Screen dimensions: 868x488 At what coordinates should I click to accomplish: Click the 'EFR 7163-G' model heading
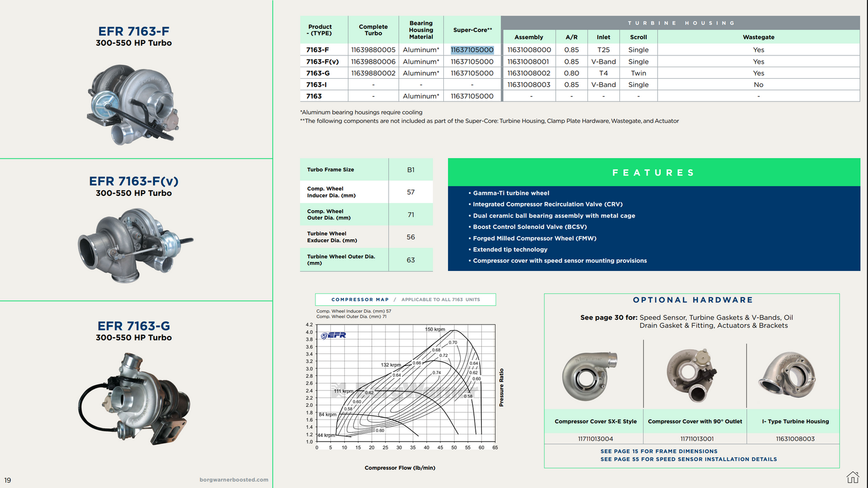click(x=133, y=326)
